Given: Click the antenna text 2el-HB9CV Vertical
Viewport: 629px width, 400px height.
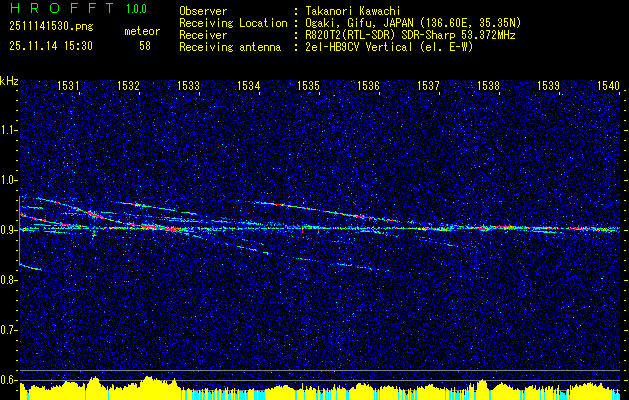Looking at the screenshot, I should [388, 47].
